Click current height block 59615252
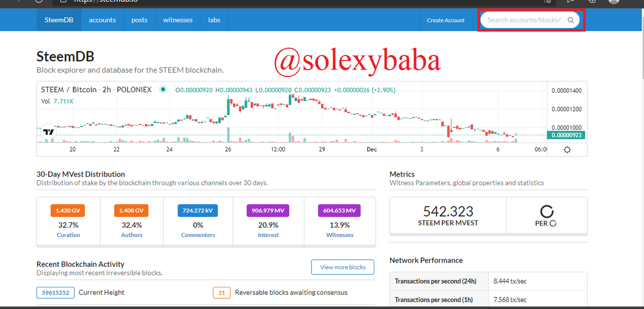This screenshot has width=644, height=309. (55, 292)
